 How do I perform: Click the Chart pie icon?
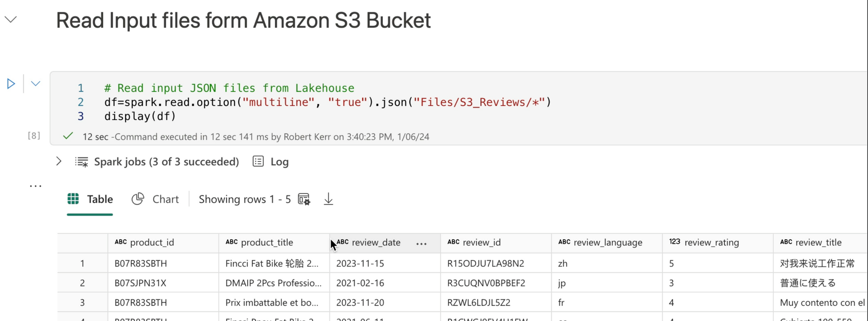pos(138,199)
